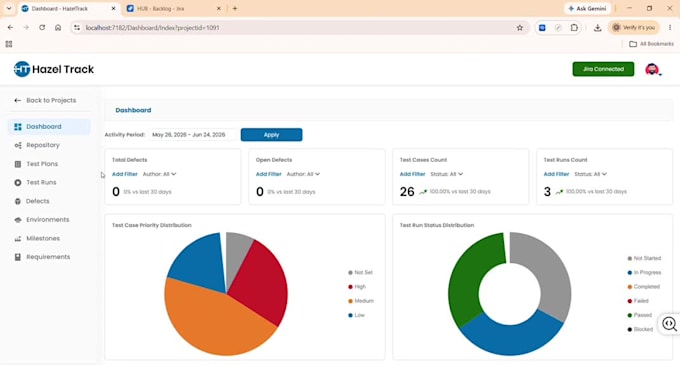This screenshot has width=680, height=365.
Task: Expand Author: All dropdown in Open Defects
Action: [303, 174]
